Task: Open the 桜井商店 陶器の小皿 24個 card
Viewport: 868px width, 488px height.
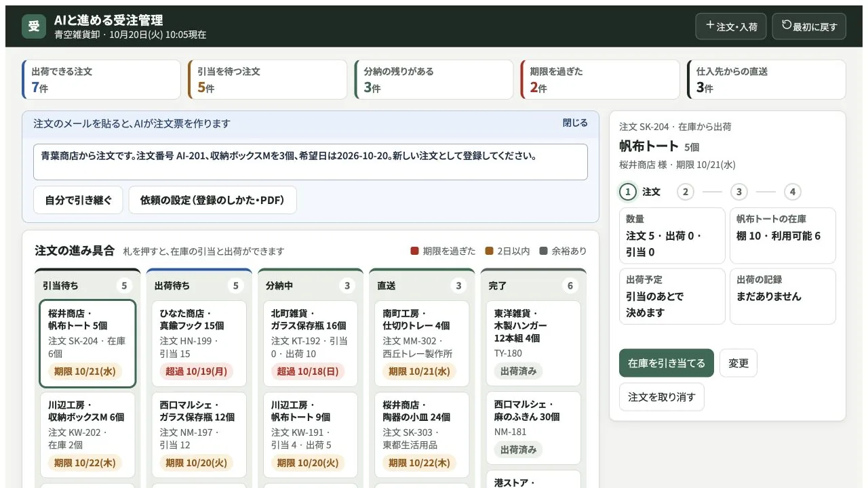Action: pyautogui.click(x=422, y=435)
